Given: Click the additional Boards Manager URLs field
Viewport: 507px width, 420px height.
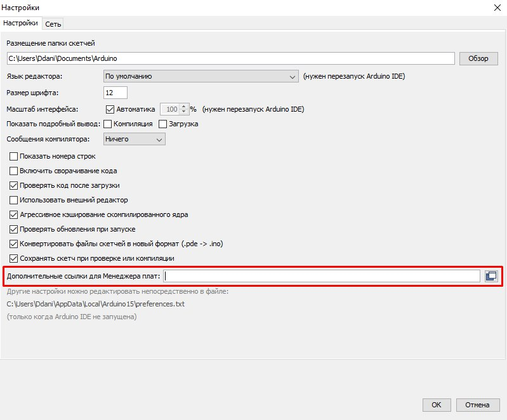Looking at the screenshot, I should coord(322,276).
